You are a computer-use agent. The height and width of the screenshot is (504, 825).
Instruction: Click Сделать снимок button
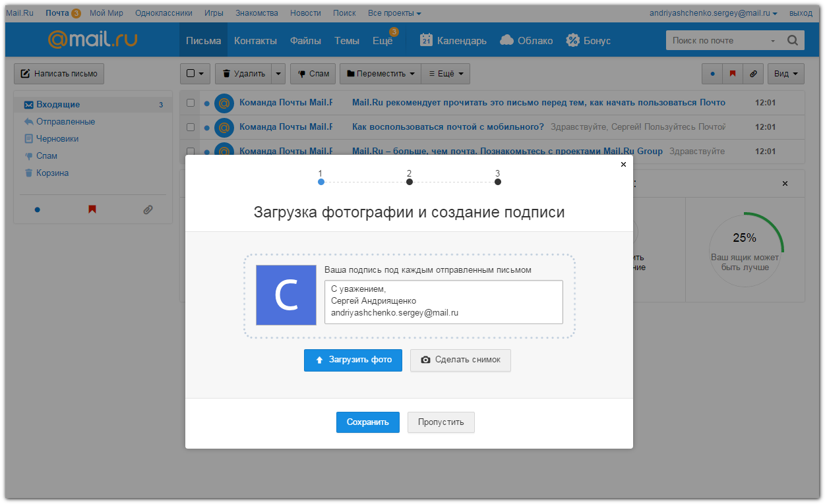coord(460,360)
